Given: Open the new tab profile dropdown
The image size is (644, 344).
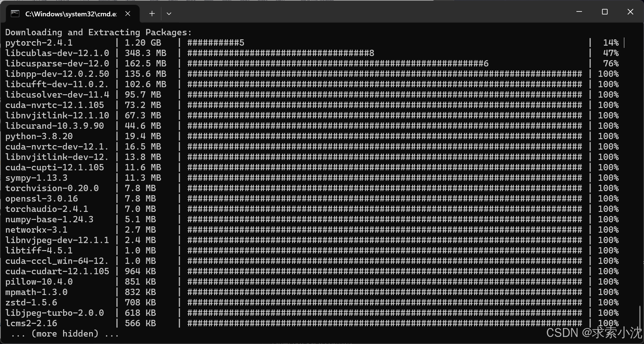Looking at the screenshot, I should 169,14.
